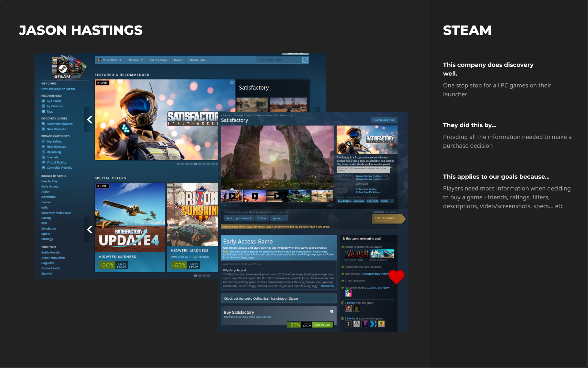Expand the Browse dropdown menu
Image resolution: width=588 pixels, height=368 pixels.
(x=136, y=60)
